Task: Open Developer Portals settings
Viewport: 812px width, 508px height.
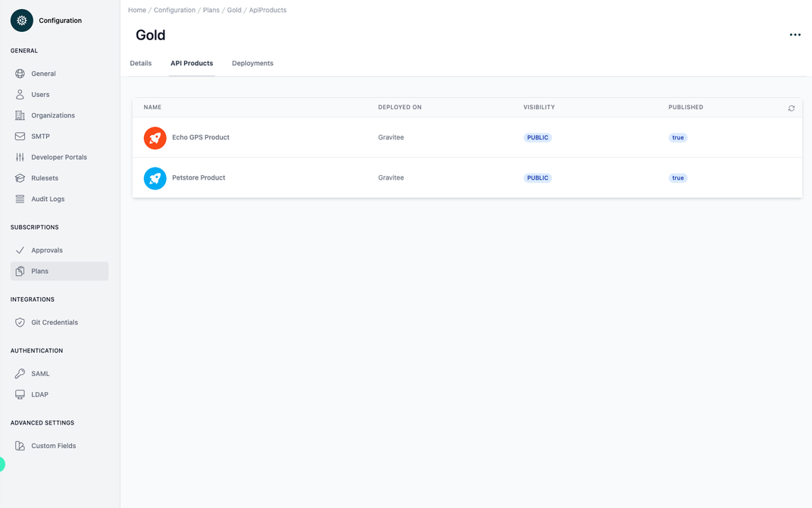Action: click(x=20, y=157)
